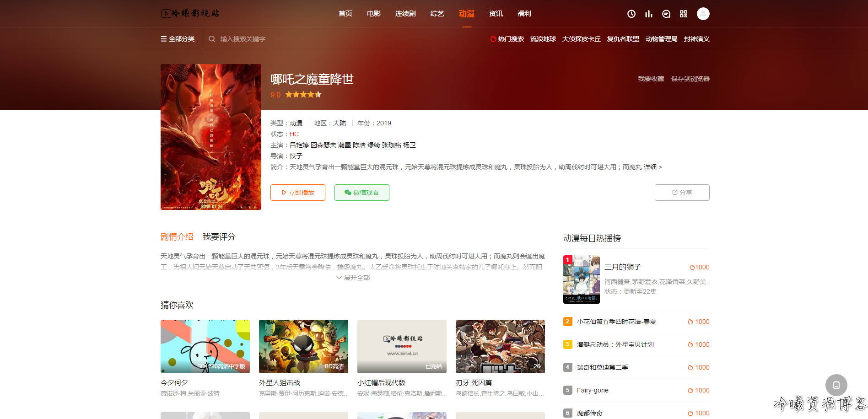The width and height of the screenshot is (868, 419).
Task: Click 立即播放 play button
Action: [298, 193]
